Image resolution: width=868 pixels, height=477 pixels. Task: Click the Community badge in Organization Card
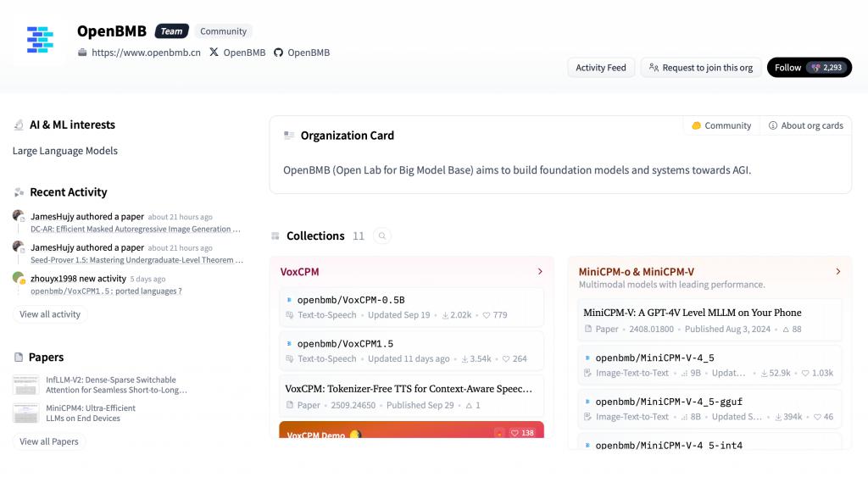721,125
